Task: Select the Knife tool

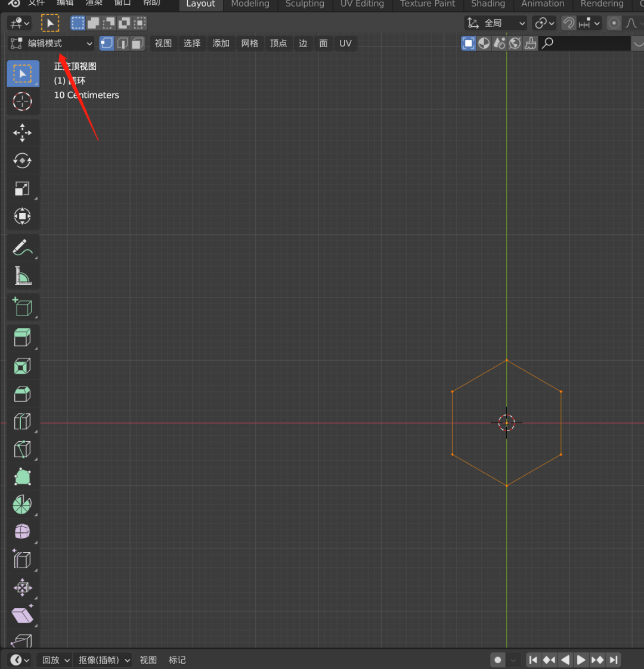Action: tap(22, 449)
